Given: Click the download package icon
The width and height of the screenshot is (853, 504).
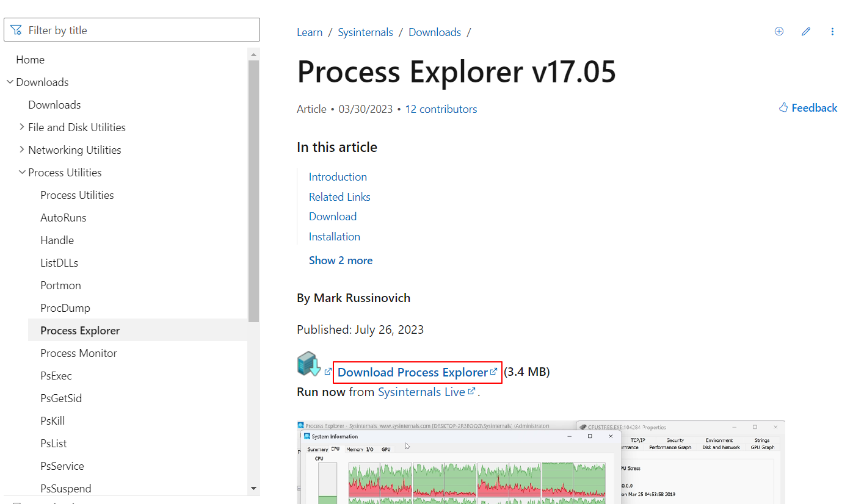Looking at the screenshot, I should [309, 364].
